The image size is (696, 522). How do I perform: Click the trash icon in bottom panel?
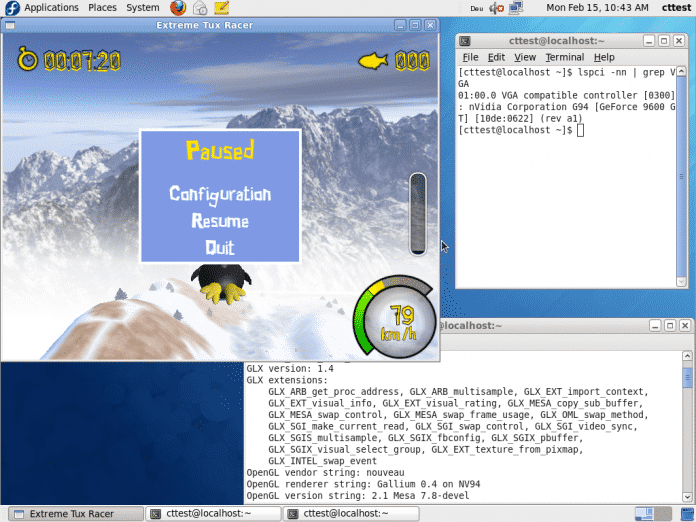click(x=685, y=514)
